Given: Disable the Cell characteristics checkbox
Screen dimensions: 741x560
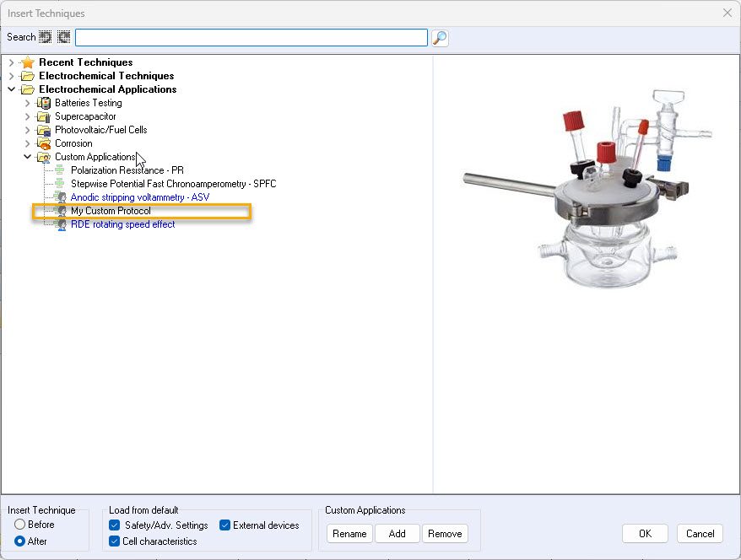Looking at the screenshot, I should coord(115,541).
